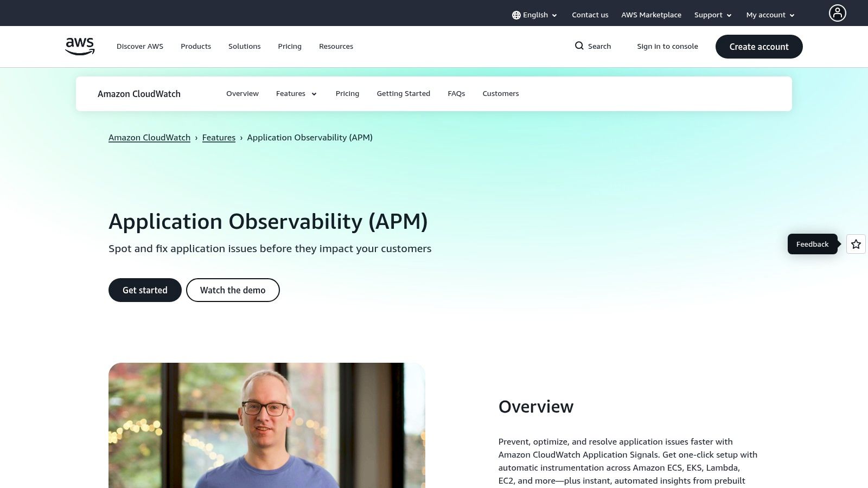Open the Solutions menu

coord(244,47)
